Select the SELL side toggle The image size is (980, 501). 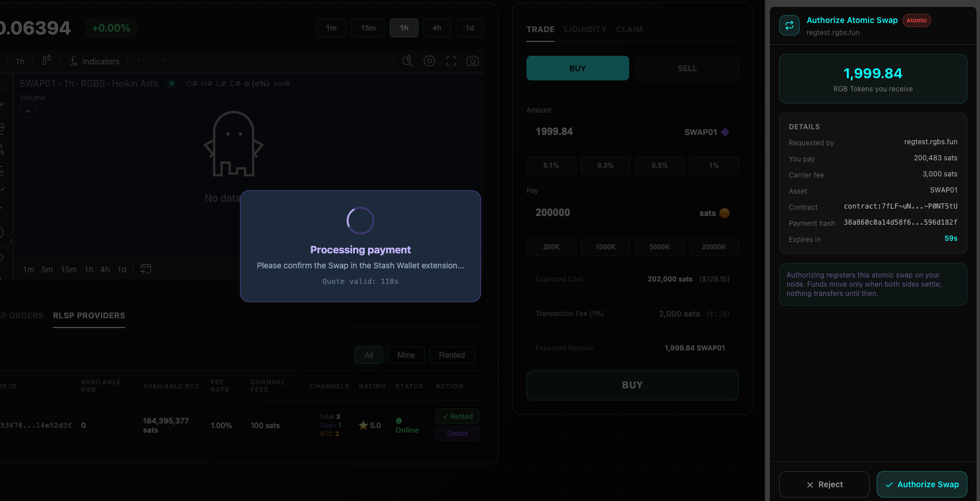(687, 68)
